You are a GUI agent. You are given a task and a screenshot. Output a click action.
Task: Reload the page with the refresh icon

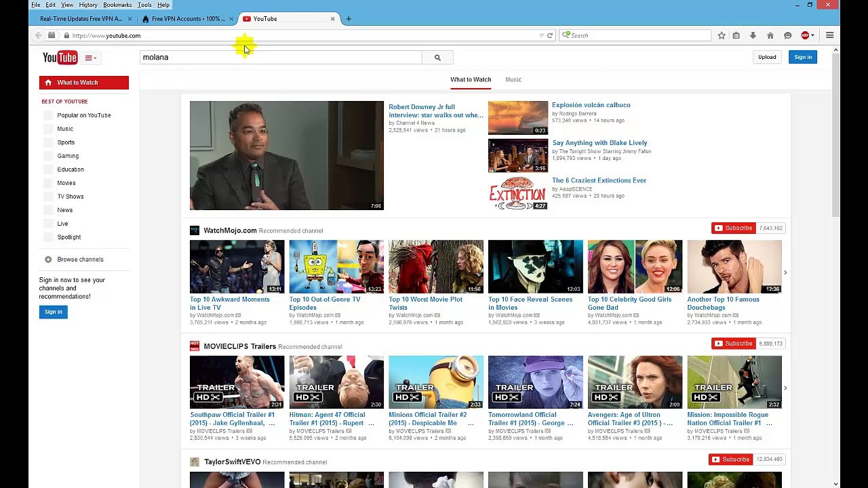pyautogui.click(x=550, y=35)
